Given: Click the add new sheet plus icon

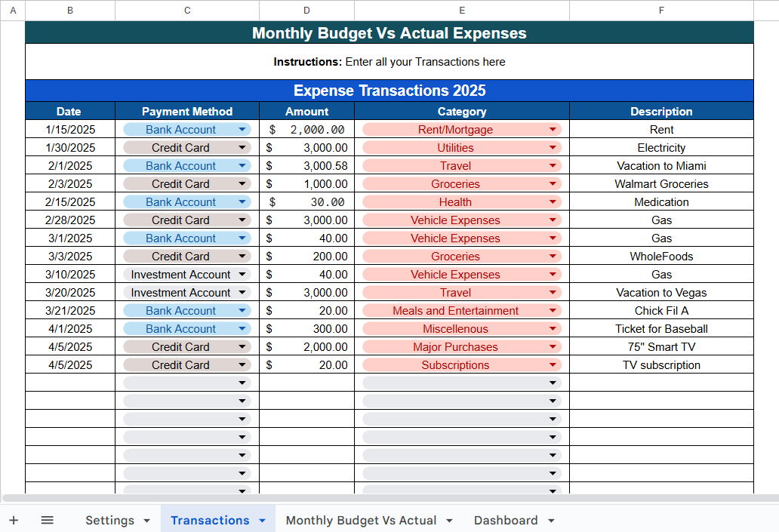Looking at the screenshot, I should (x=14, y=519).
